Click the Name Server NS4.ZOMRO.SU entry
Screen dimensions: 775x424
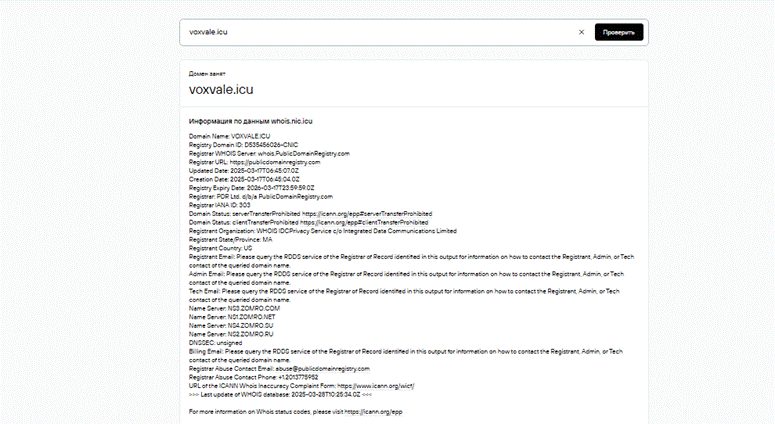[x=231, y=326]
